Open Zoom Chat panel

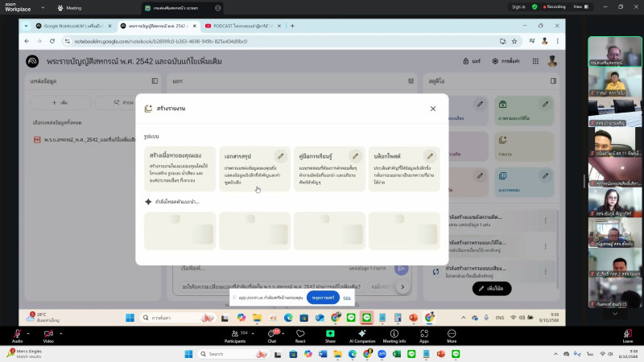271,335
